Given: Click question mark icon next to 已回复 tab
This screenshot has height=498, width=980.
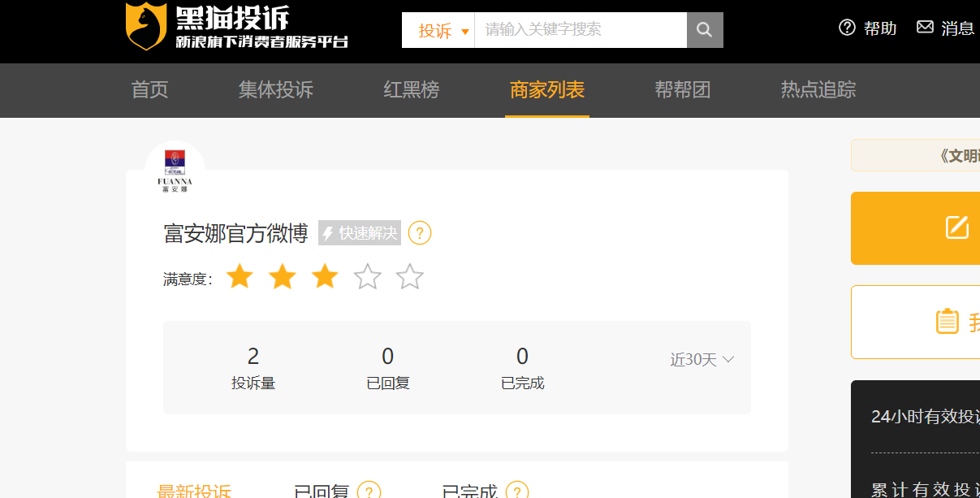Looking at the screenshot, I should click(369, 492).
